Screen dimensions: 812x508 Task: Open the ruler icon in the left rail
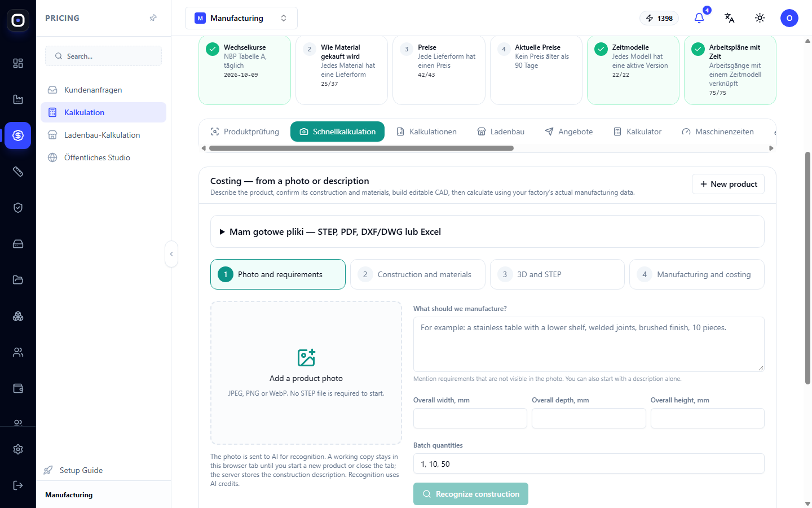[18, 172]
